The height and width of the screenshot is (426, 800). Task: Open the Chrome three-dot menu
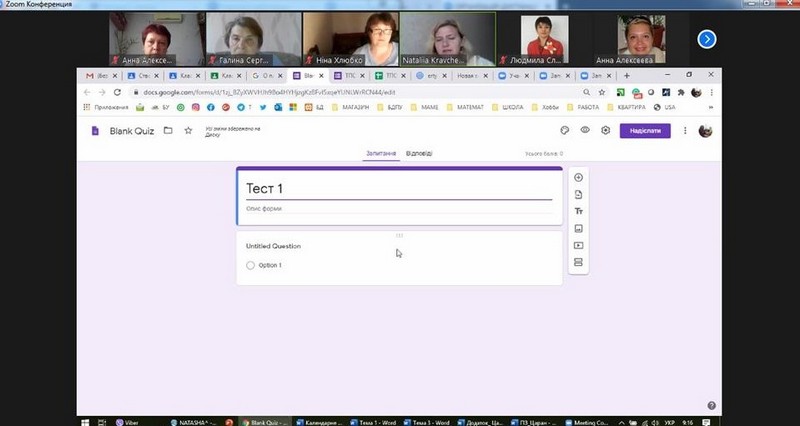(x=711, y=92)
